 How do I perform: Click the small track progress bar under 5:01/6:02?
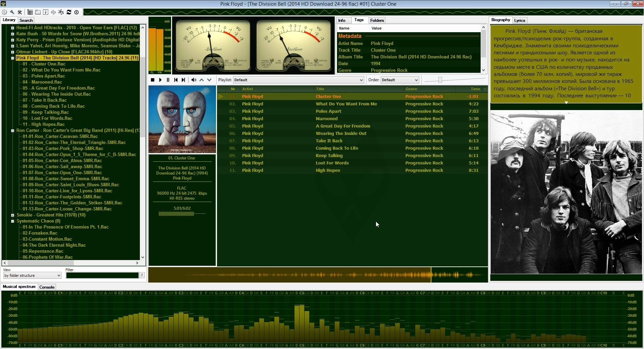click(x=182, y=214)
